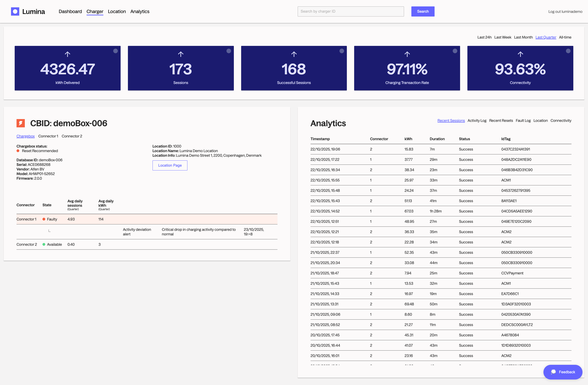Click info dot on Connectivity card

tap(568, 51)
